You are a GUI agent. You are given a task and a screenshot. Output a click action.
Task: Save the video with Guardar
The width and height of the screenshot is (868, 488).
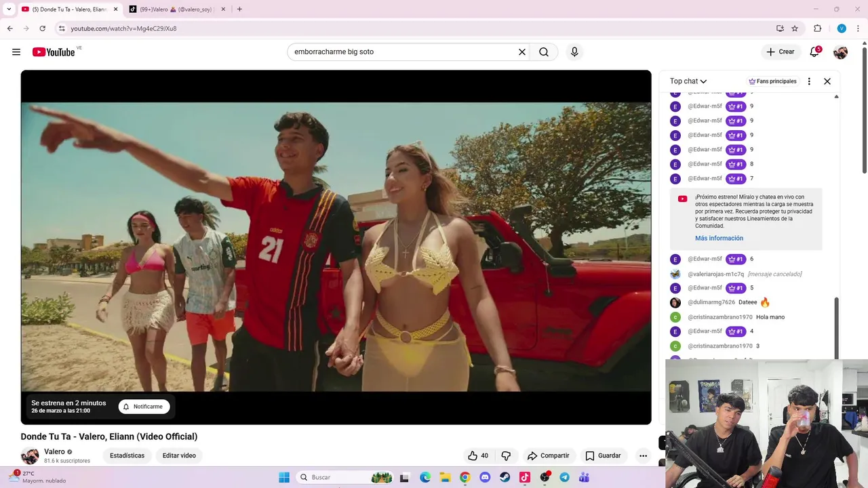pos(603,455)
